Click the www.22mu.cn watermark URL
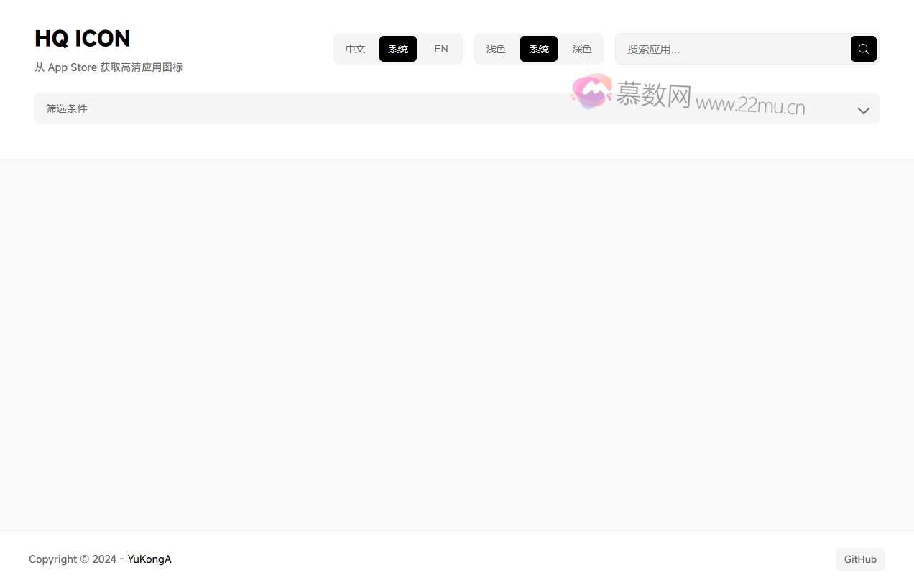The width and height of the screenshot is (914, 588). tap(750, 106)
